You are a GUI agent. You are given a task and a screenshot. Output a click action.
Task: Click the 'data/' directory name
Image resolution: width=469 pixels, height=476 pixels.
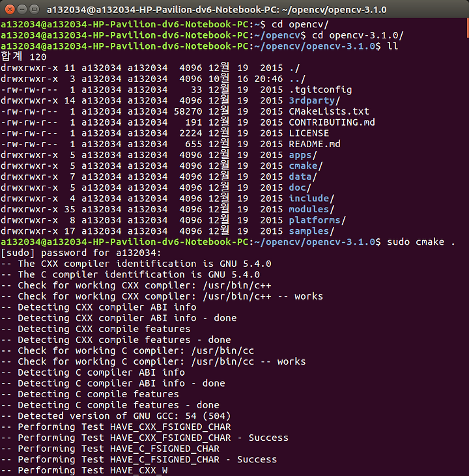(303, 176)
